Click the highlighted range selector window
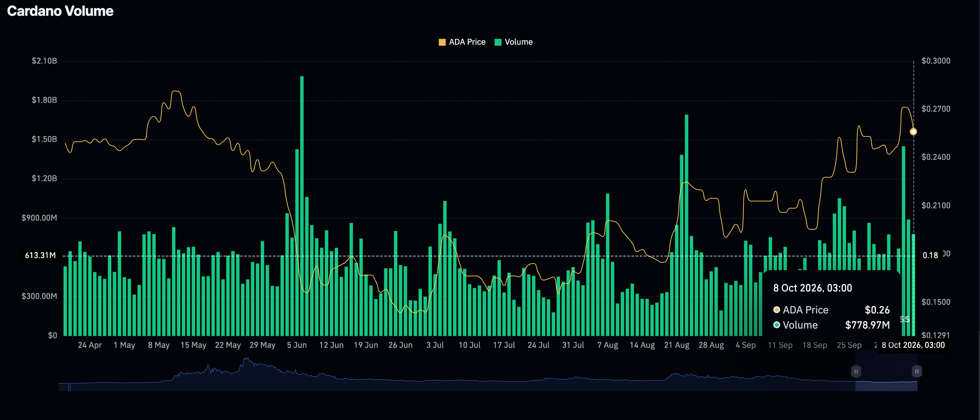Image resolution: width=980 pixels, height=420 pixels. (886, 371)
